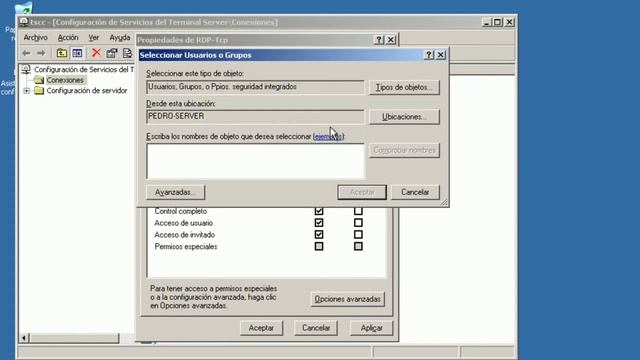Open the Ayuda menu

click(120, 38)
